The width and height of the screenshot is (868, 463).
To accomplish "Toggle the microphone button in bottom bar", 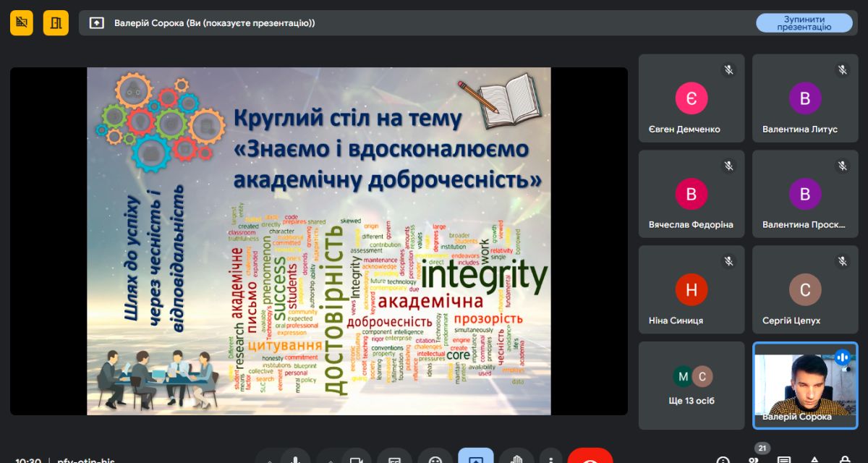I will pos(295,459).
